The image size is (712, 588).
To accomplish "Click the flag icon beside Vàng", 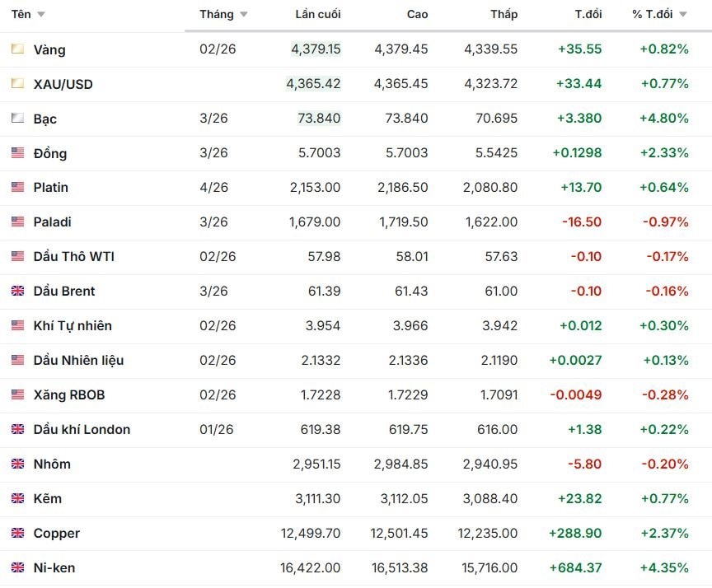I will 17,49.
